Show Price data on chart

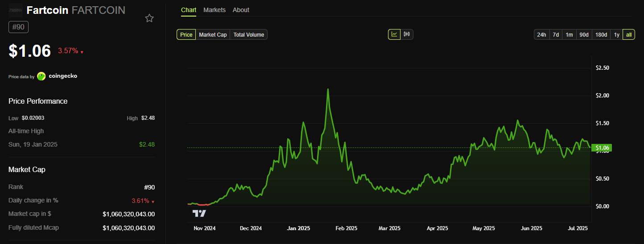(x=186, y=34)
